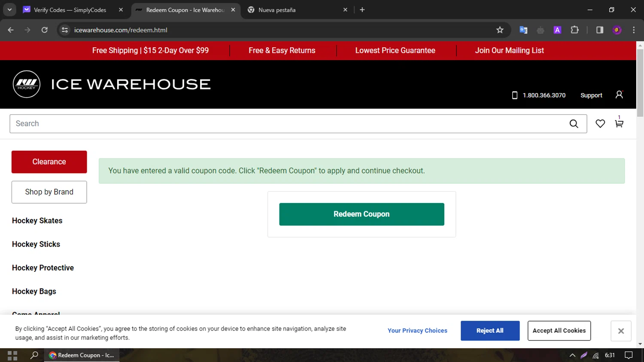Go back to previous page
The image size is (644, 362).
pyautogui.click(x=11, y=30)
